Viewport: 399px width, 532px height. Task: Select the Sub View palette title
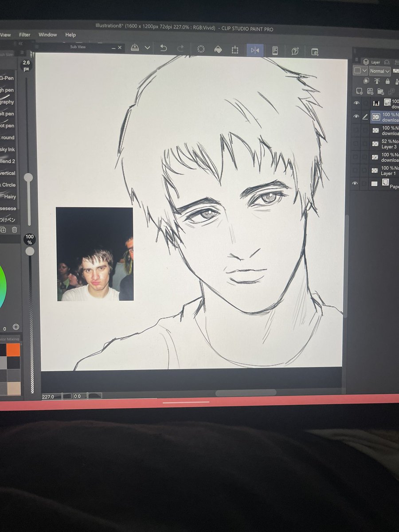(78, 47)
